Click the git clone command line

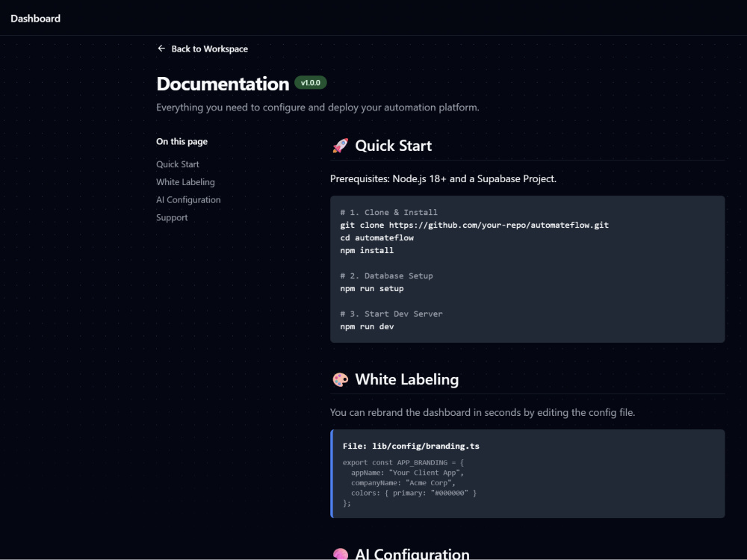[x=474, y=225]
